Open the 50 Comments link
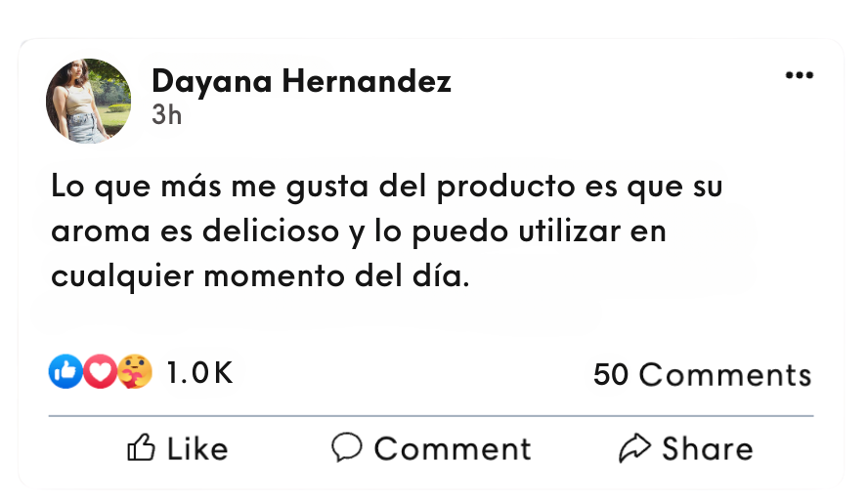The image size is (868, 504). click(702, 375)
